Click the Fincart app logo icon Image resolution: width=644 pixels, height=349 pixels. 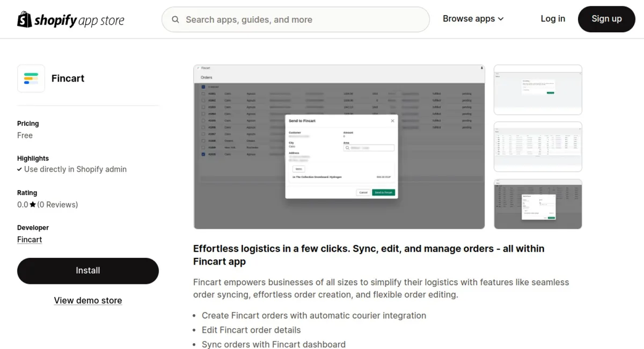tap(31, 78)
